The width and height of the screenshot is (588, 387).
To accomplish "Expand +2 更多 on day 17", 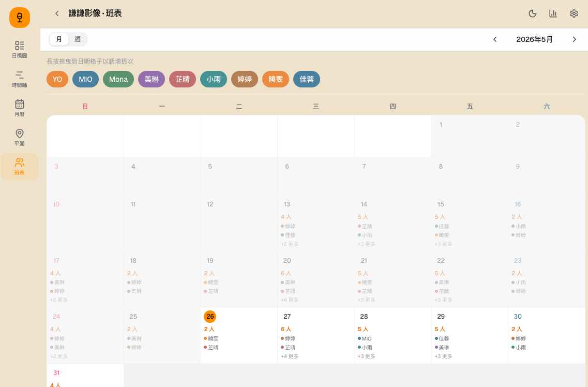I will coord(59,300).
